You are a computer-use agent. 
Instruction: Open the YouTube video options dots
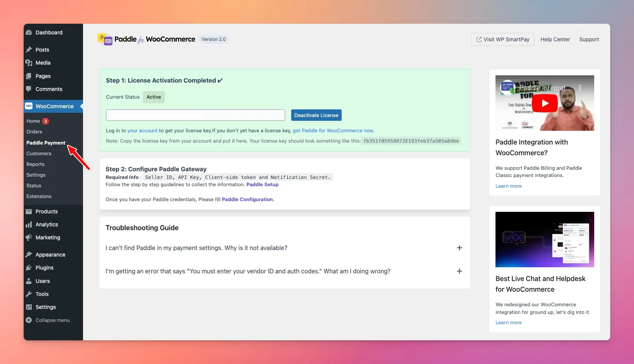click(580, 88)
